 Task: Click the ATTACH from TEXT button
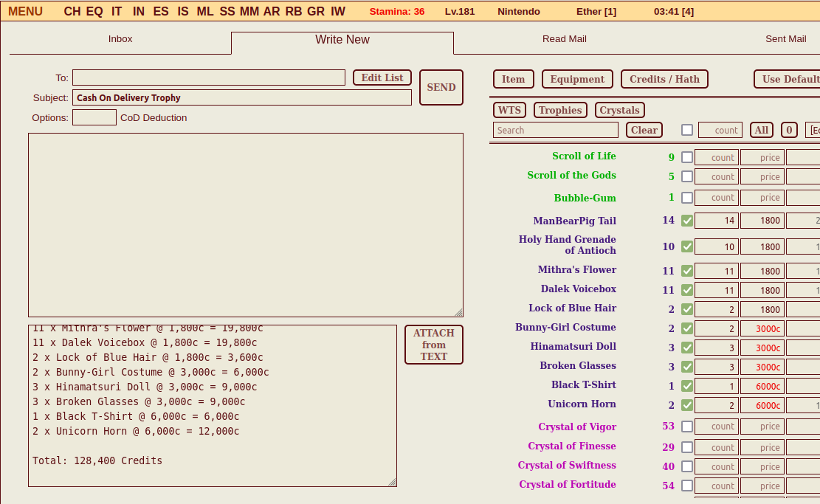pos(434,345)
